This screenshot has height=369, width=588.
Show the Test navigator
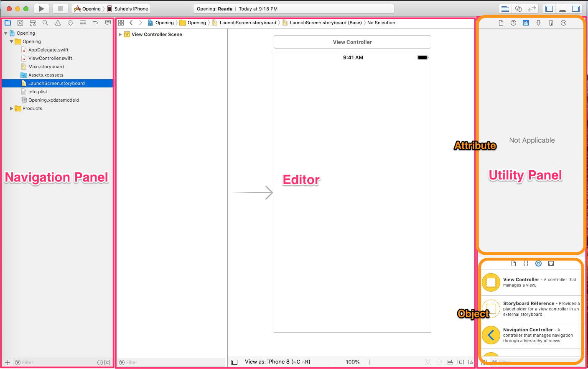(70, 23)
